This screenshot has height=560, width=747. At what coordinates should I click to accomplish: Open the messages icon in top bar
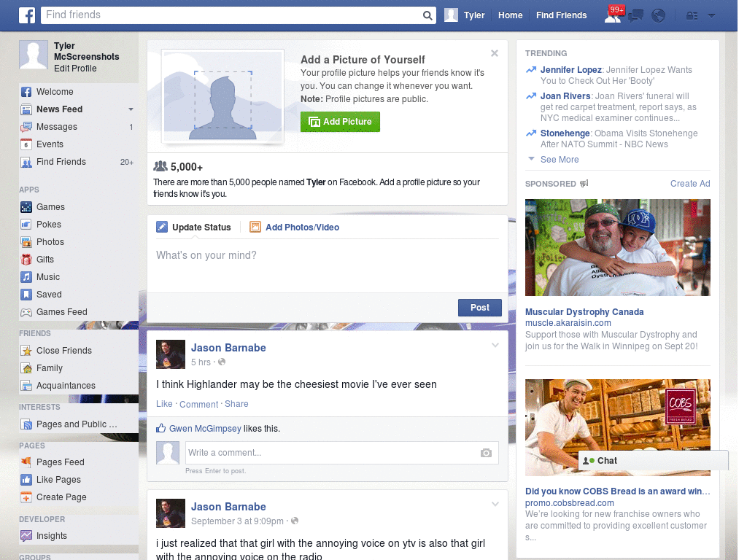(635, 16)
